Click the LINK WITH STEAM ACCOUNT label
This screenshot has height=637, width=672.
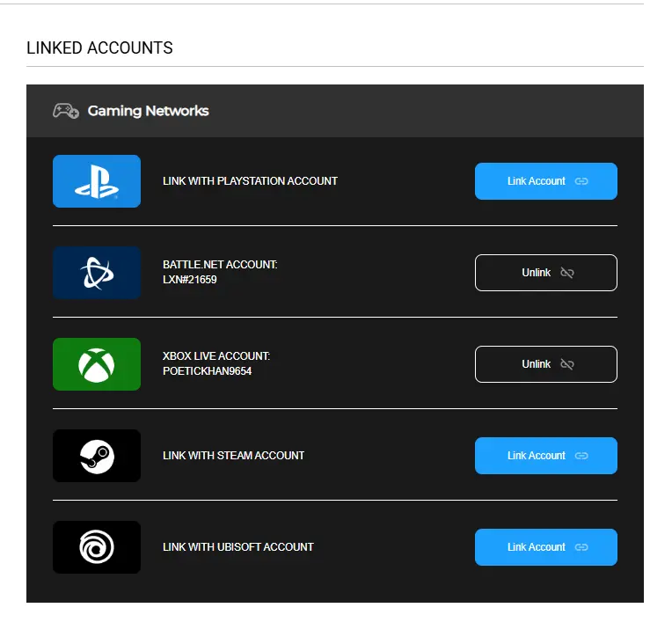click(234, 455)
